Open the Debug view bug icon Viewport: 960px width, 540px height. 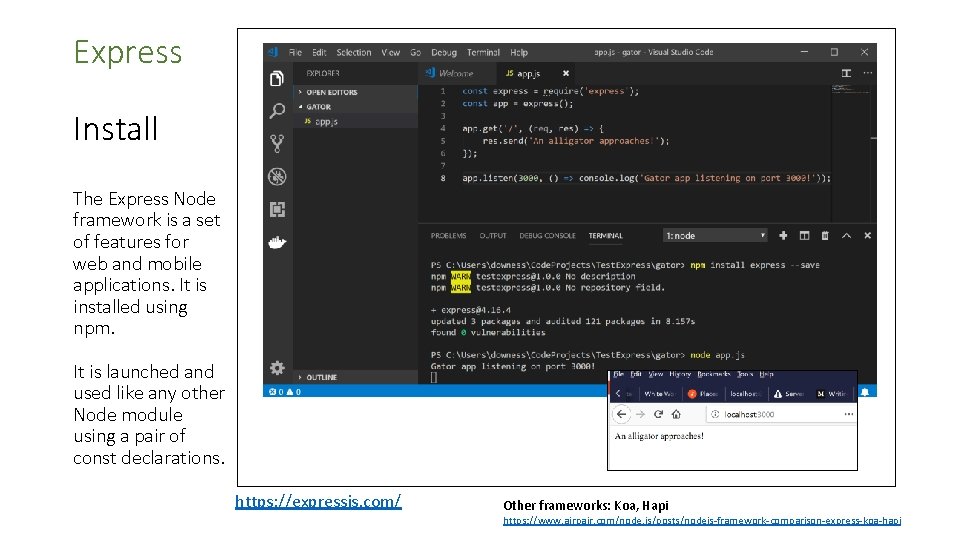[277, 177]
